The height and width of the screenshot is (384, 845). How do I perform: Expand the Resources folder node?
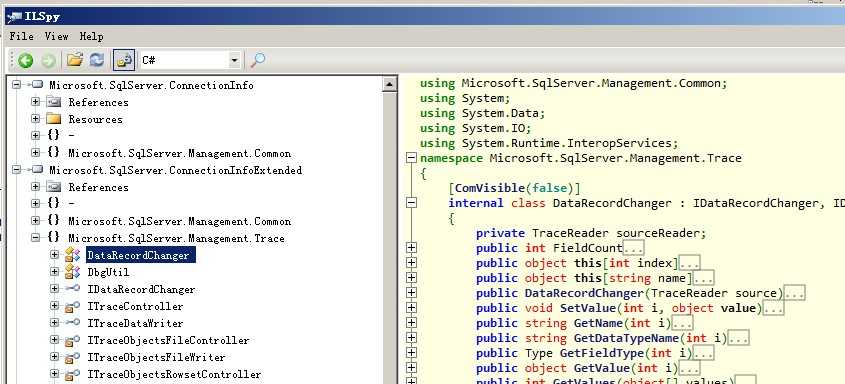click(36, 119)
